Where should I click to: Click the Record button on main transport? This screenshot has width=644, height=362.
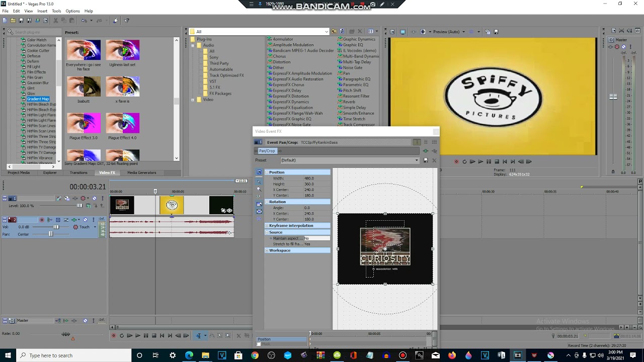click(114, 335)
